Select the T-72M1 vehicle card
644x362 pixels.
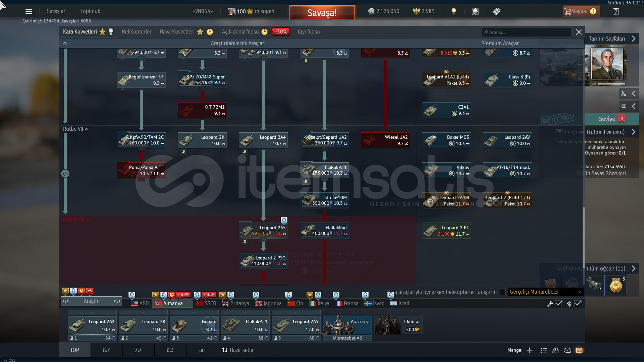(202, 110)
